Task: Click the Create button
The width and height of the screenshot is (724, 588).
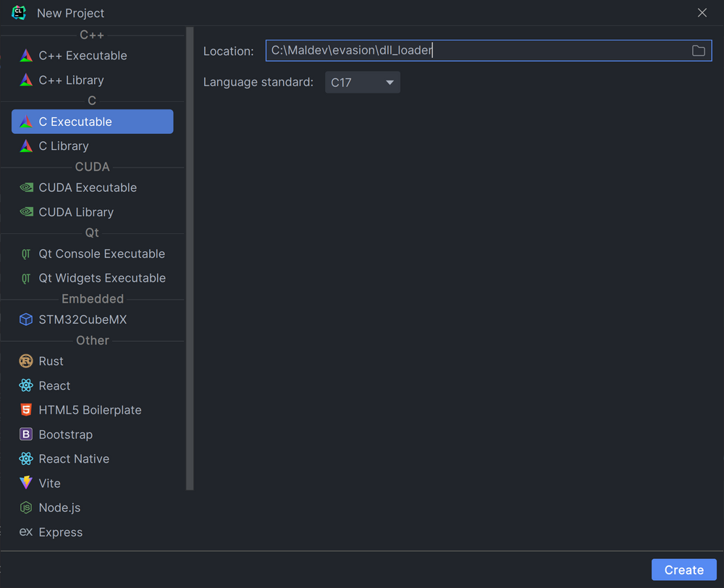Action: coord(683,570)
